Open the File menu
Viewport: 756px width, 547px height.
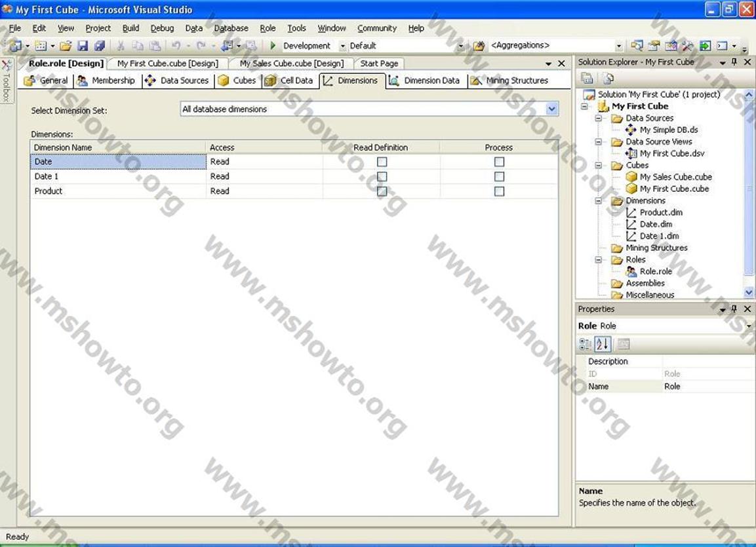coord(15,28)
